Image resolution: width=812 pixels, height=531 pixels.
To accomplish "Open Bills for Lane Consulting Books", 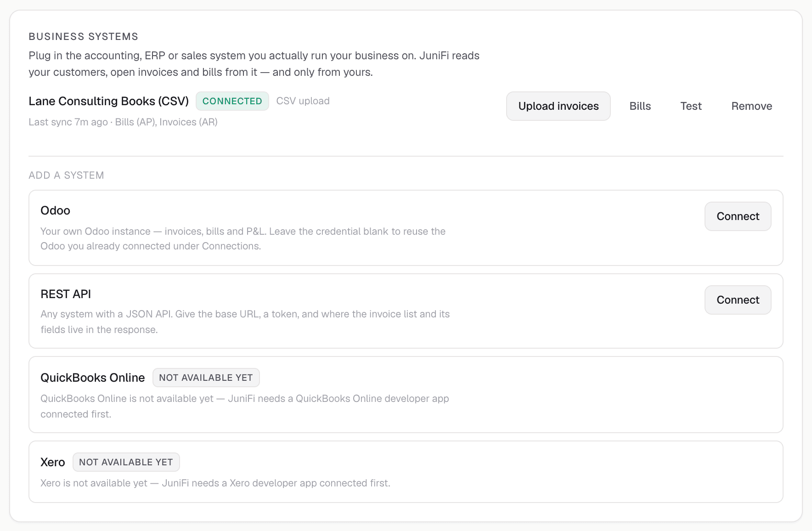I will 640,106.
